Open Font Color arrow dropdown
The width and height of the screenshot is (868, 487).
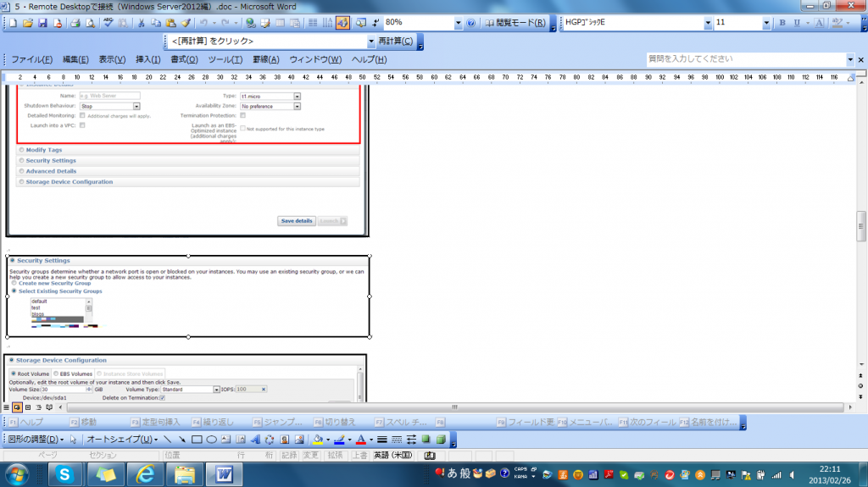[x=371, y=440]
